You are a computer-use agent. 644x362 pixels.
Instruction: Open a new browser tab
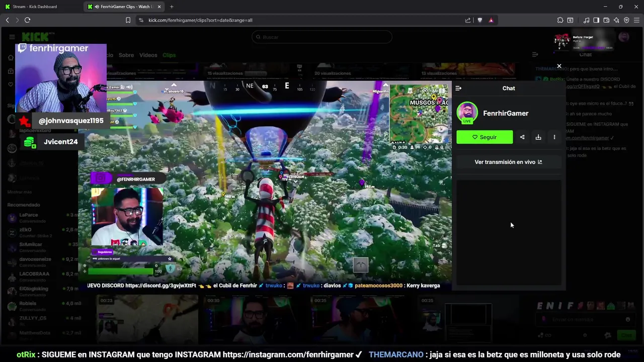point(172,7)
